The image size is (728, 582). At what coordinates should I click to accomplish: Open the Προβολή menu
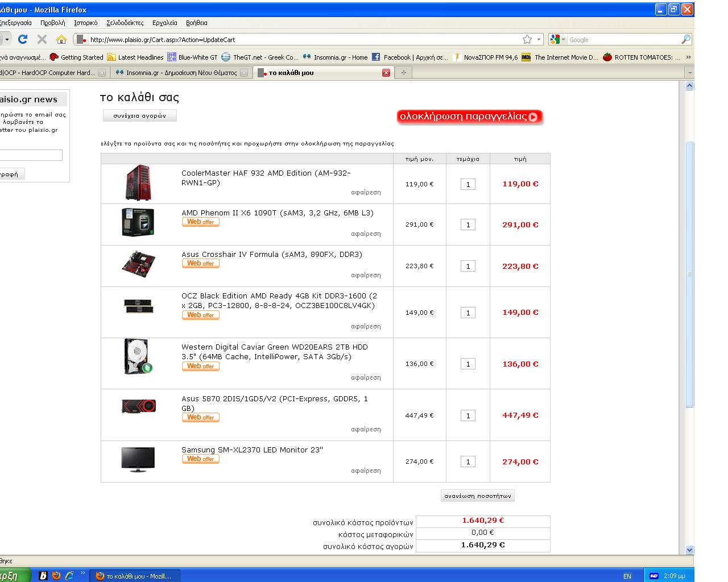[x=53, y=23]
